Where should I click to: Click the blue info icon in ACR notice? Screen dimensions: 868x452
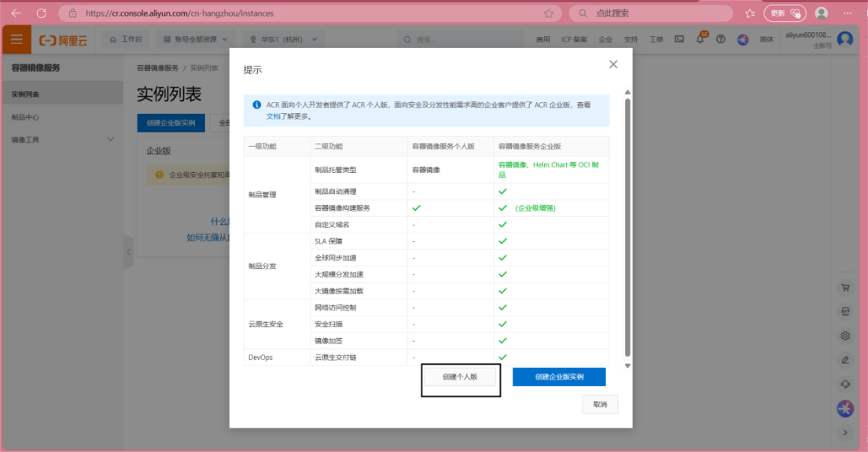tap(257, 105)
